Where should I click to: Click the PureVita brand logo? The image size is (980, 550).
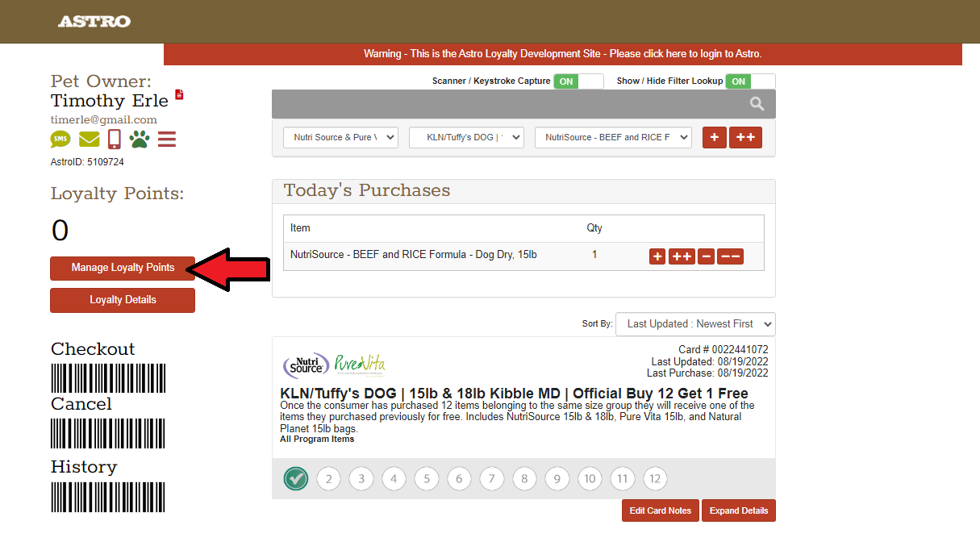click(x=360, y=365)
